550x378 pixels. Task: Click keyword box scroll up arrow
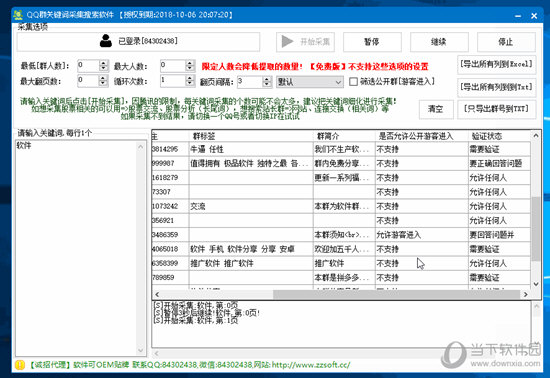click(141, 147)
